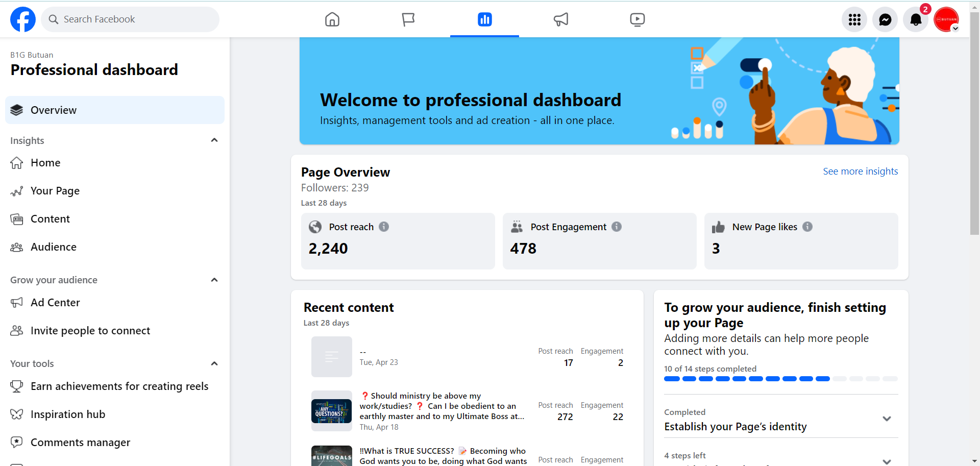This screenshot has height=466, width=980.
Task: Open Content insights
Action: tap(115, 219)
